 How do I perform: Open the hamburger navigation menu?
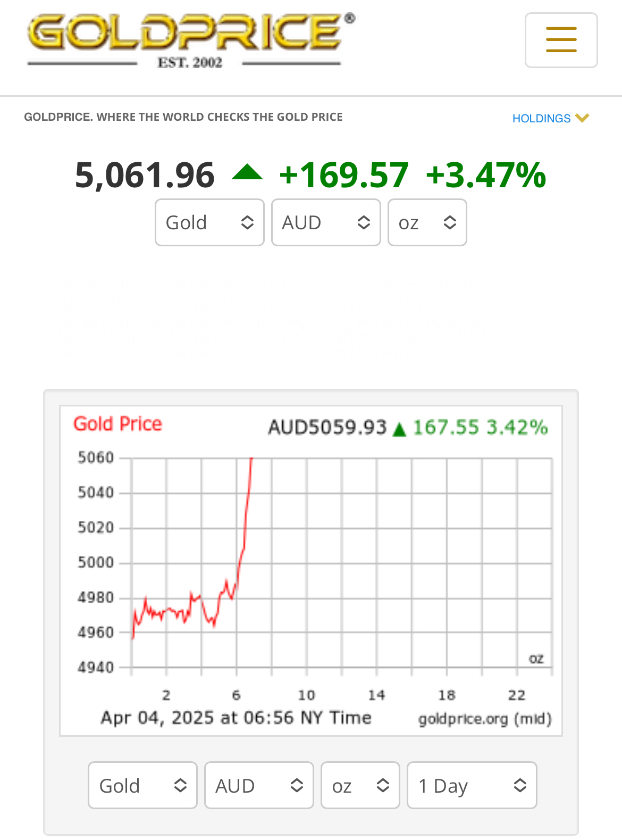(561, 40)
